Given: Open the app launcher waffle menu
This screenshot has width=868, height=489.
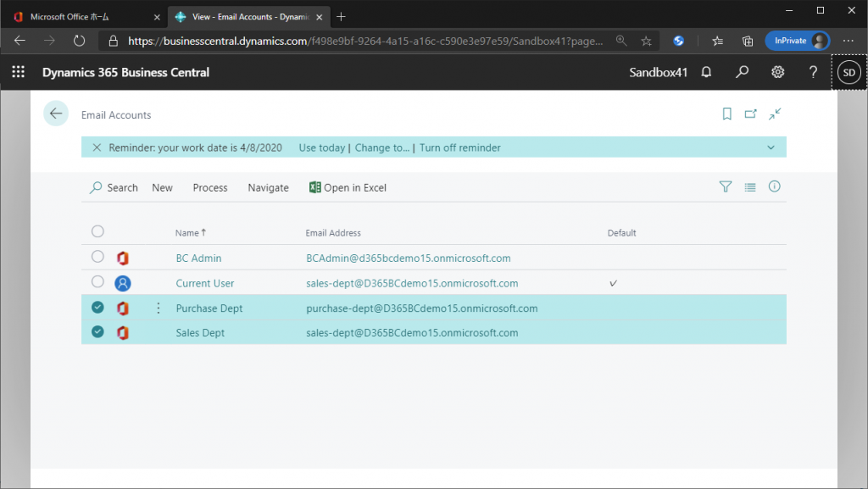Looking at the screenshot, I should pos(19,72).
